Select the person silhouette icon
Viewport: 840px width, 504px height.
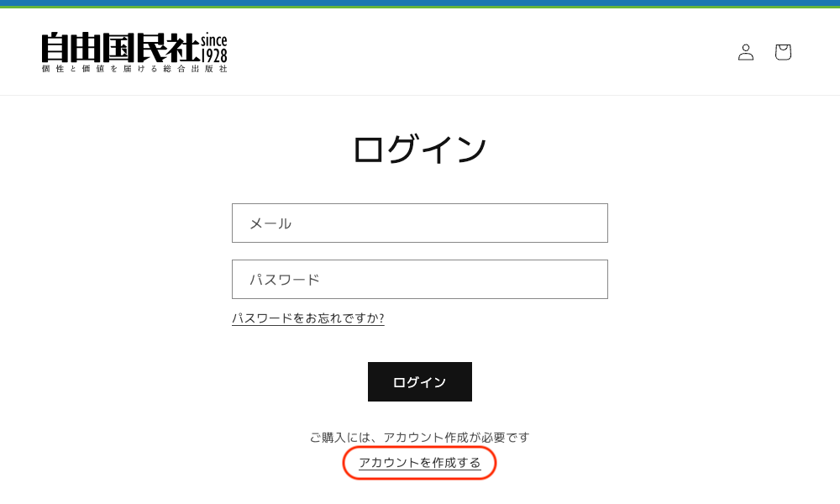(x=746, y=52)
